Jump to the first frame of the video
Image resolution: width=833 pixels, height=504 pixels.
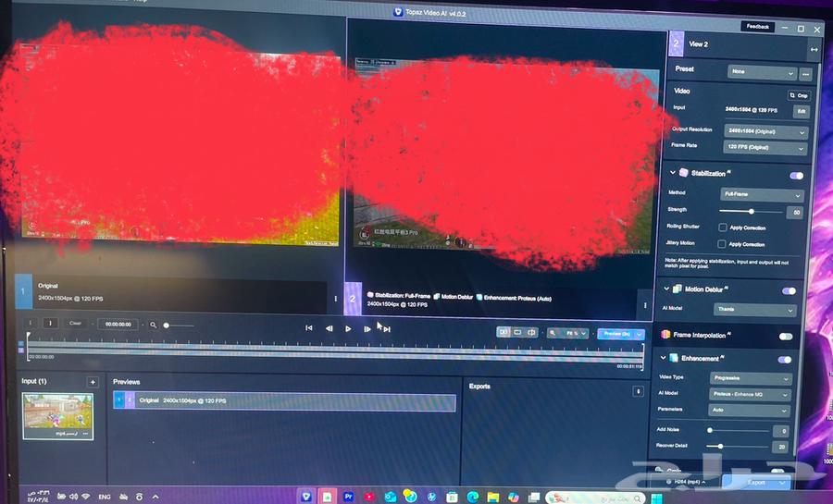click(x=309, y=328)
